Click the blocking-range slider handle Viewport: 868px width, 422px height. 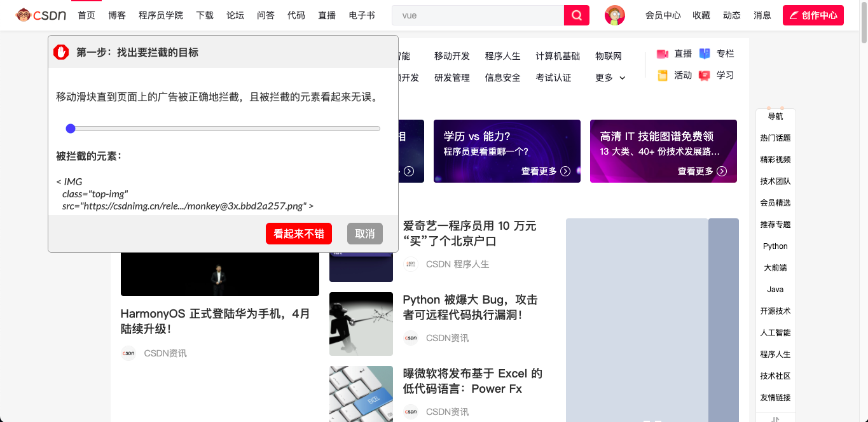(x=71, y=129)
